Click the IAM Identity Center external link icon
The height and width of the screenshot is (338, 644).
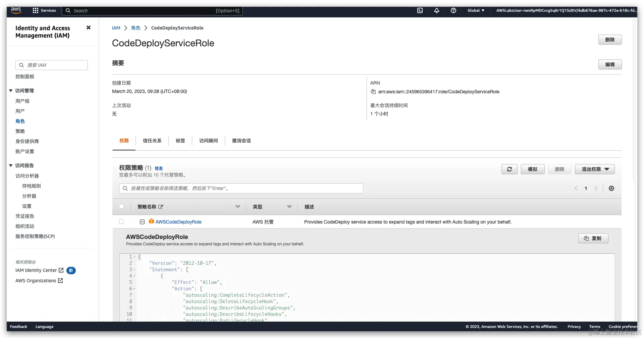(x=61, y=270)
